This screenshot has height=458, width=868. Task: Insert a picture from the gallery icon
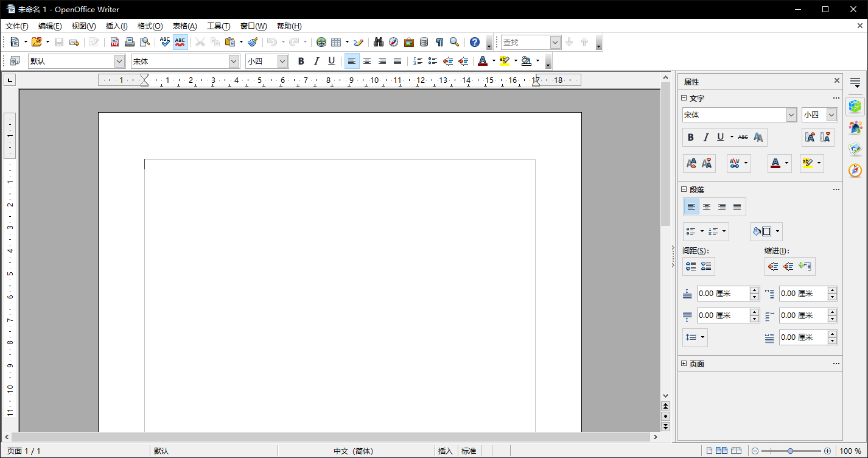tap(408, 42)
